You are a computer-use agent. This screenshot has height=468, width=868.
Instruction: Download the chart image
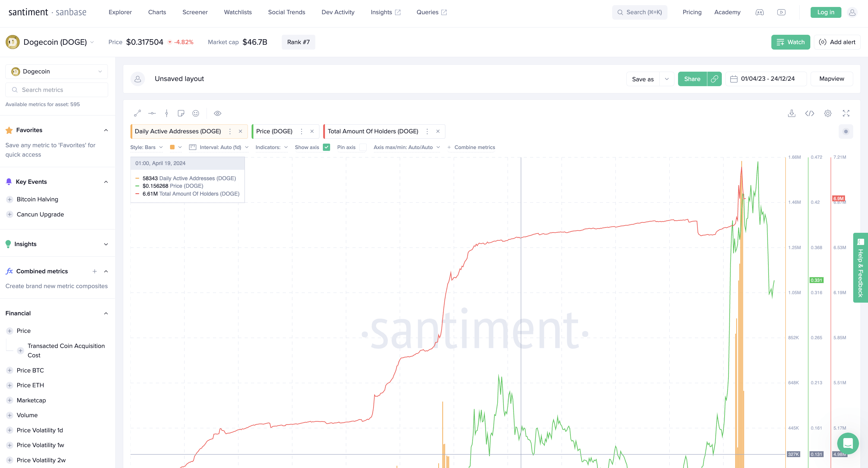[x=792, y=113]
